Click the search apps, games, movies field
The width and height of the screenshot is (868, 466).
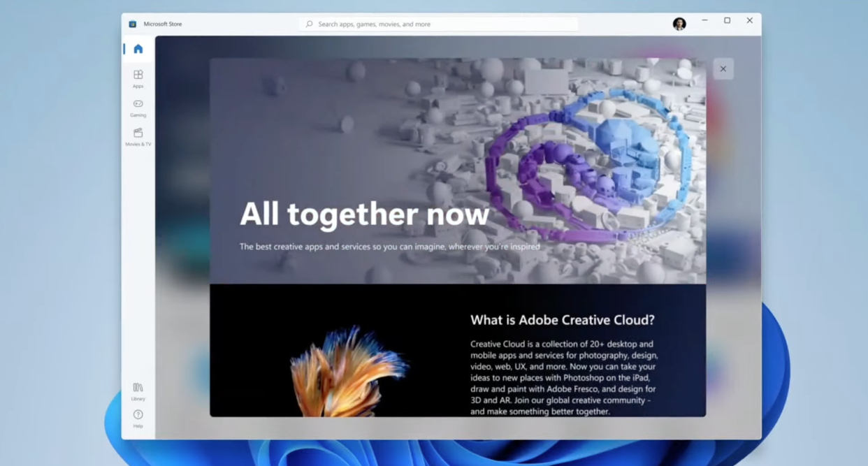tap(439, 24)
